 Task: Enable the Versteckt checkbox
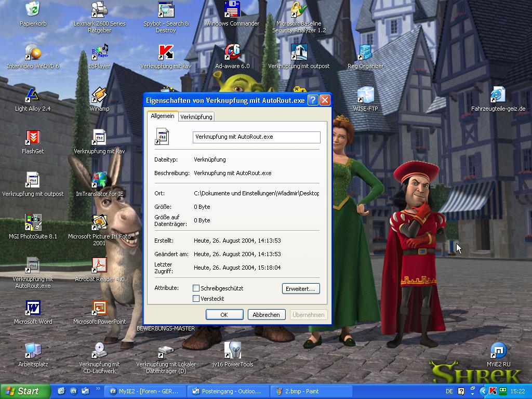(196, 299)
